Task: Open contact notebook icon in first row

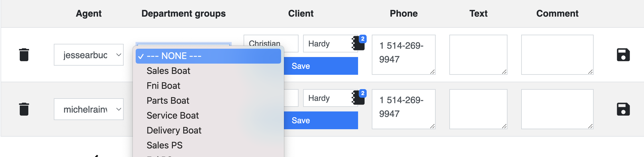Action: (358, 43)
